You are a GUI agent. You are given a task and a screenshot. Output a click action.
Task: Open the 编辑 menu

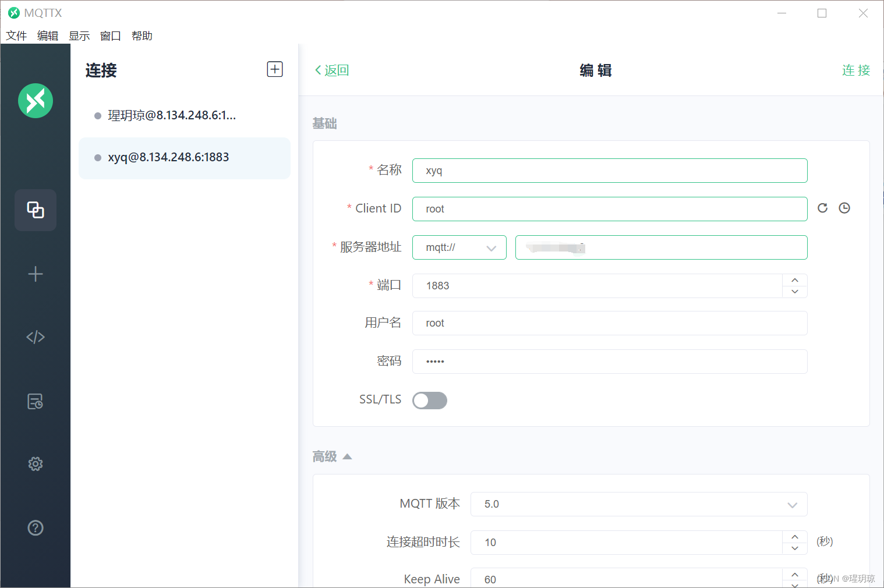[x=47, y=36]
